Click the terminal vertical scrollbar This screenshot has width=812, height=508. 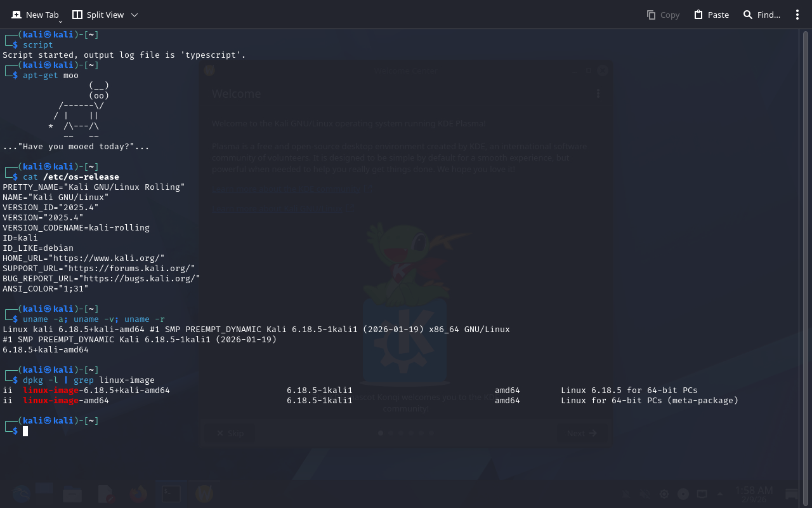(x=805, y=254)
